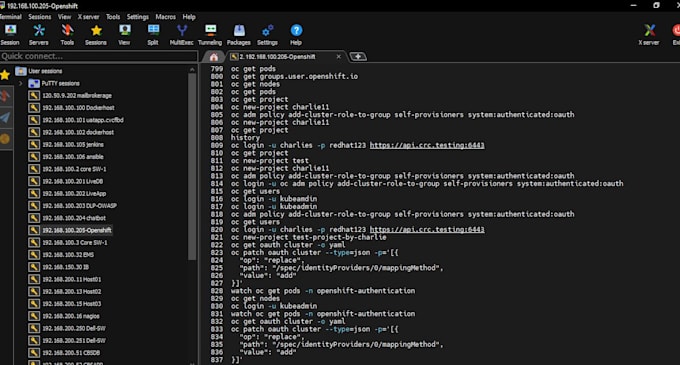Open the Tools toolbar icon
Image resolution: width=680 pixels, height=365 pixels.
coord(67,34)
